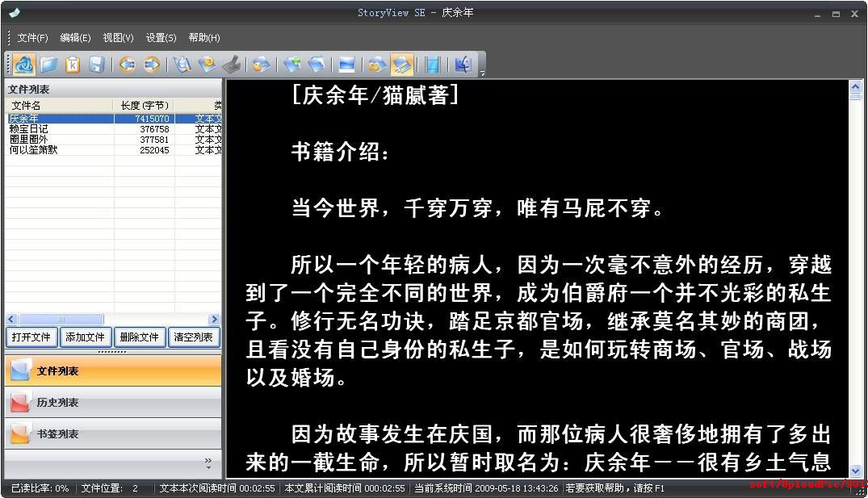
Task: Sort by 文件名 column header
Action: (x=59, y=105)
